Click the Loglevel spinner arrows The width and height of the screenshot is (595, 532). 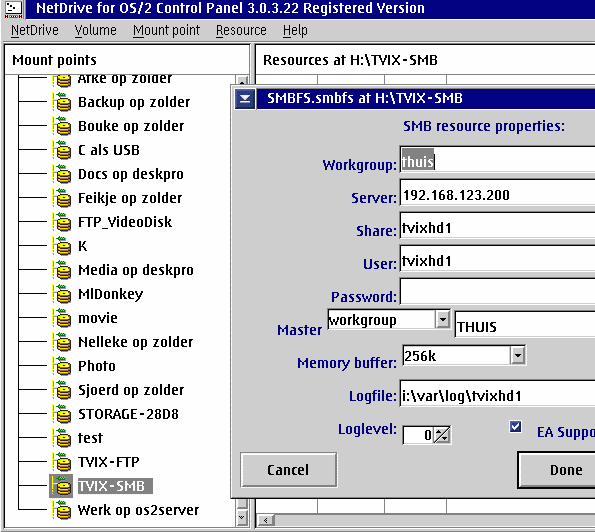tap(442, 435)
